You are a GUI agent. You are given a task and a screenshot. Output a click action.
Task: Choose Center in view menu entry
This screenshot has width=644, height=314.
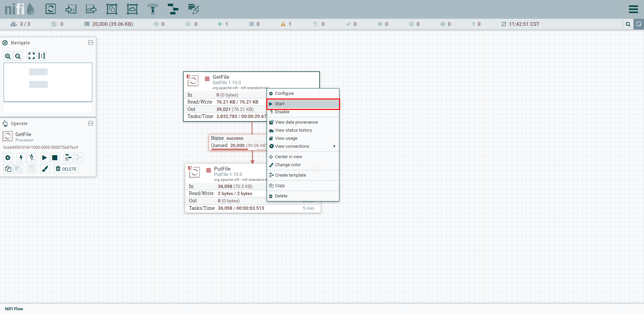[303, 157]
